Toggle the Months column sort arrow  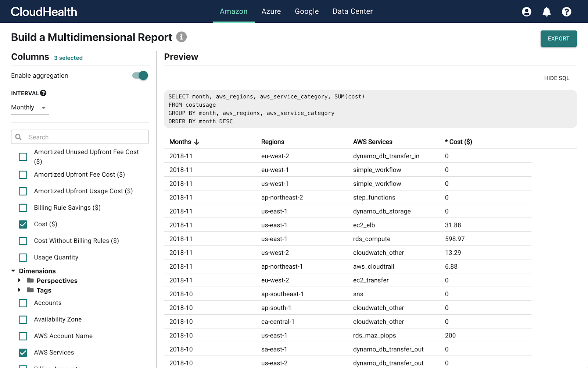tap(196, 142)
